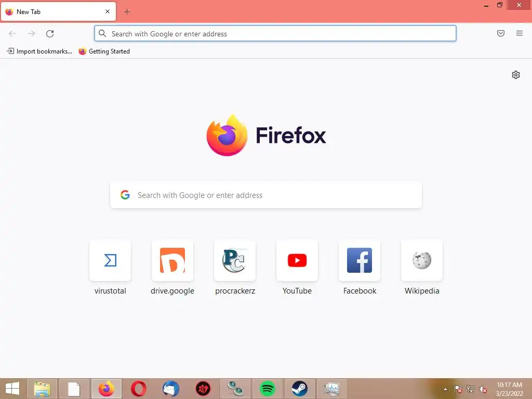Image resolution: width=532 pixels, height=399 pixels.
Task: Open a new tab with plus button
Action: point(127,11)
